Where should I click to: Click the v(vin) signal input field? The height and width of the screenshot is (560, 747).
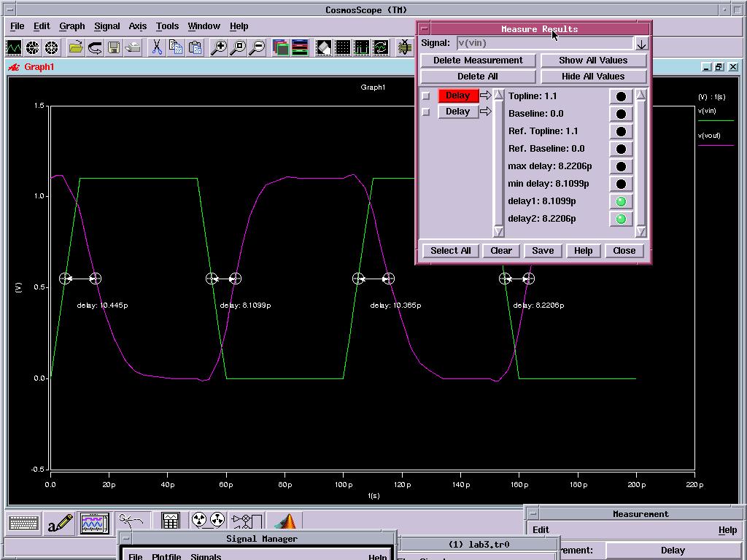pyautogui.click(x=545, y=43)
